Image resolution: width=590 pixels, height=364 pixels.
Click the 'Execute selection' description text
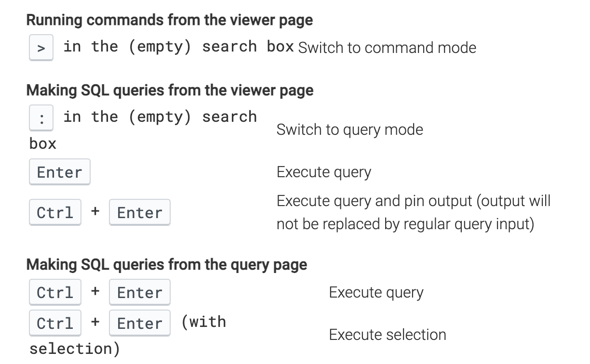point(387,335)
